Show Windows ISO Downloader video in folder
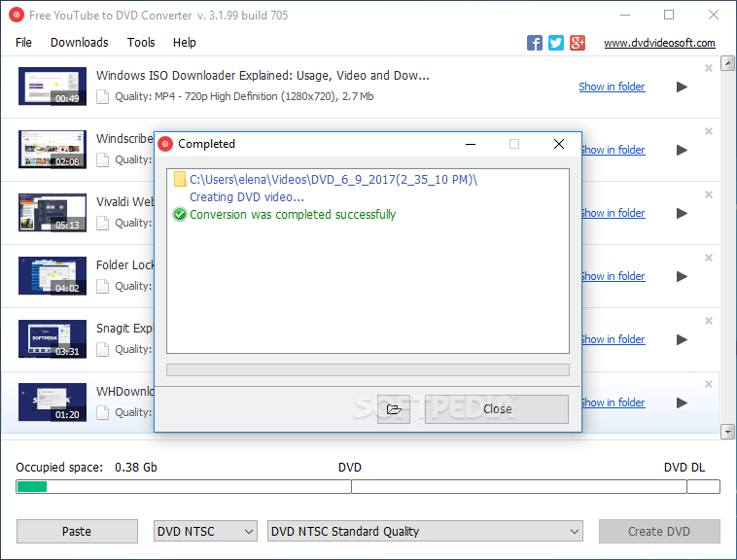The height and width of the screenshot is (560, 737). pyautogui.click(x=612, y=87)
